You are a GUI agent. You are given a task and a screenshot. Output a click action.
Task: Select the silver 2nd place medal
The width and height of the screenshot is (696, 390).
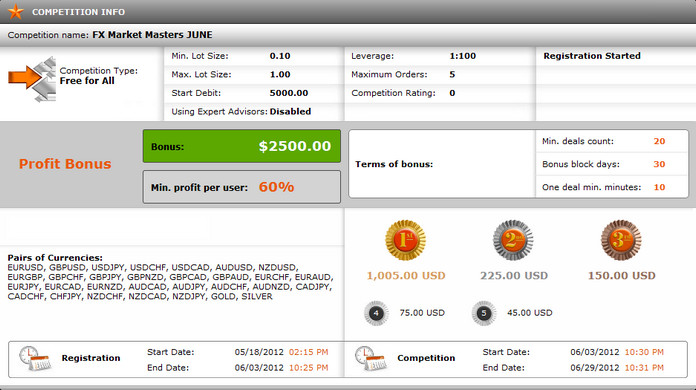[x=513, y=240]
